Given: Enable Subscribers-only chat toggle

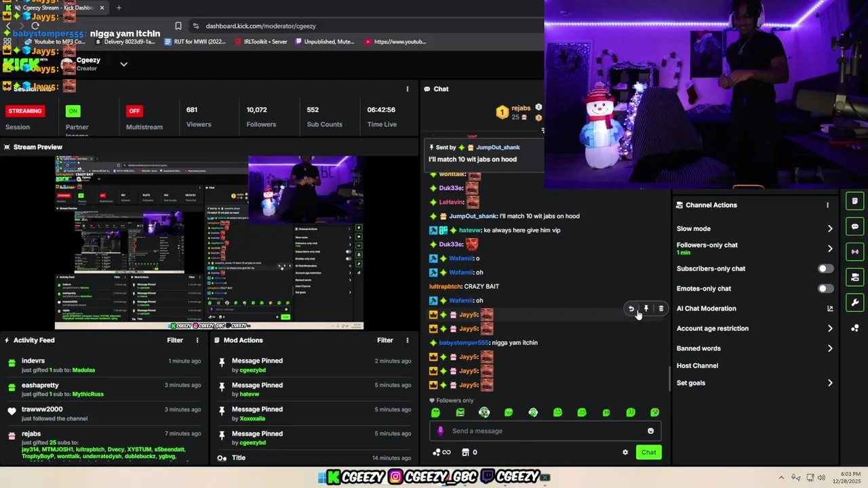Looking at the screenshot, I should [825, 268].
